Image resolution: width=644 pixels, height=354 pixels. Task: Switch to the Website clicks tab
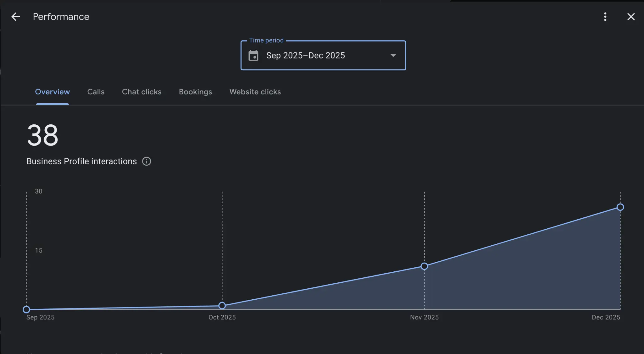(x=255, y=92)
